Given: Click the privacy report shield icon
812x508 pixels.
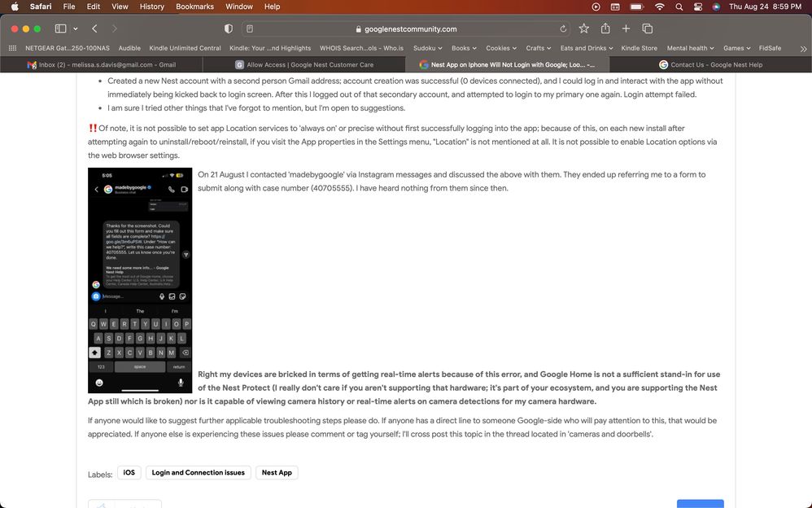Looking at the screenshot, I should 229,28.
